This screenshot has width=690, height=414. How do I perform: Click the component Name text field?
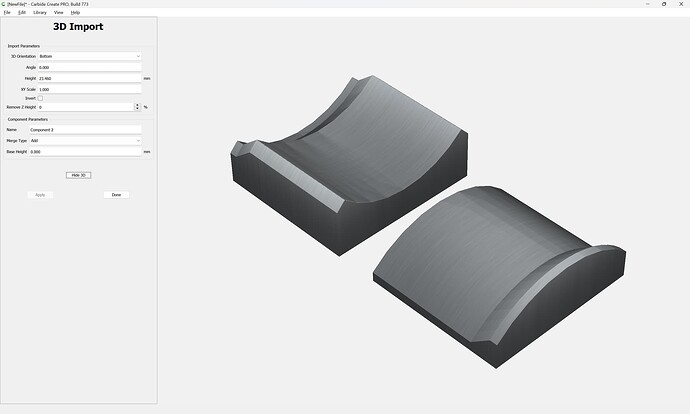[x=85, y=130]
